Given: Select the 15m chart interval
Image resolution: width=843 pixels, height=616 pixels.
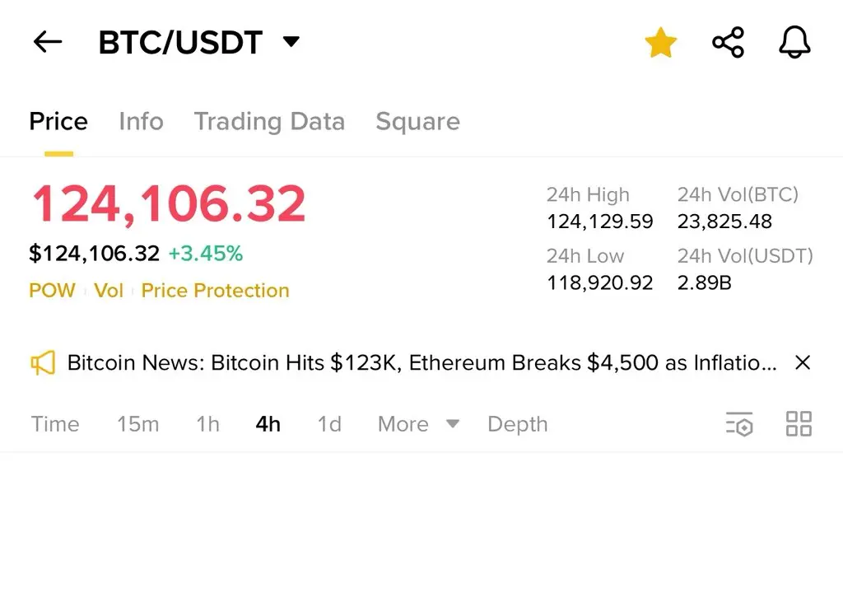Looking at the screenshot, I should pos(138,424).
